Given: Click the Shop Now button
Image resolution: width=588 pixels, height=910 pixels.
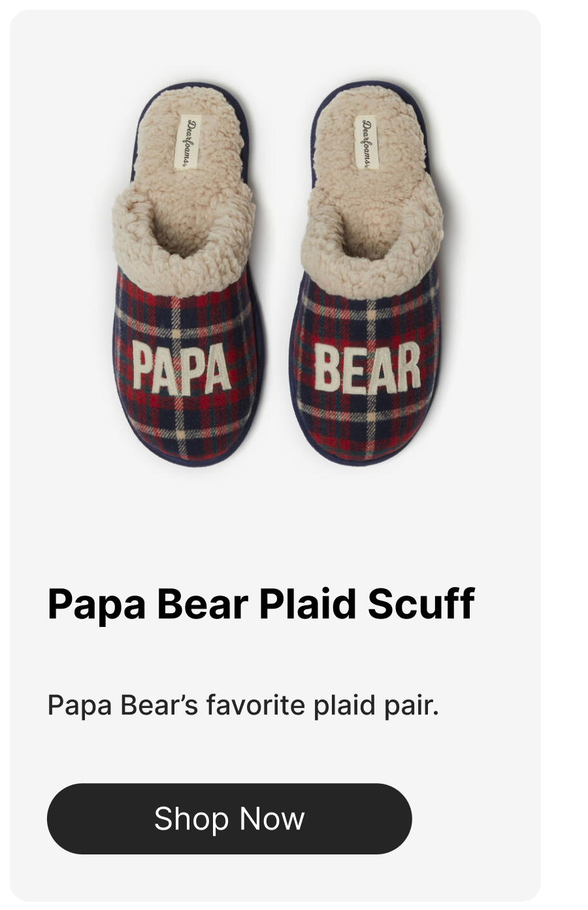Looking at the screenshot, I should (229, 818).
